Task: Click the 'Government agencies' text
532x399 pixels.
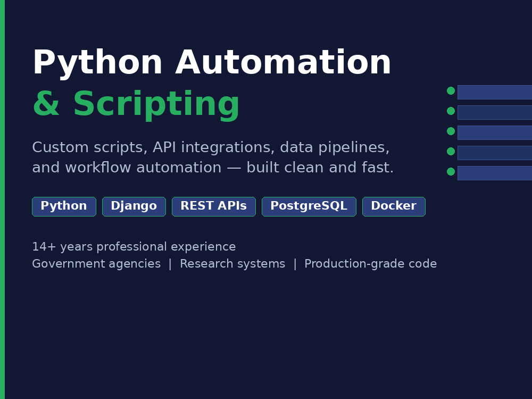Action: [x=96, y=264]
